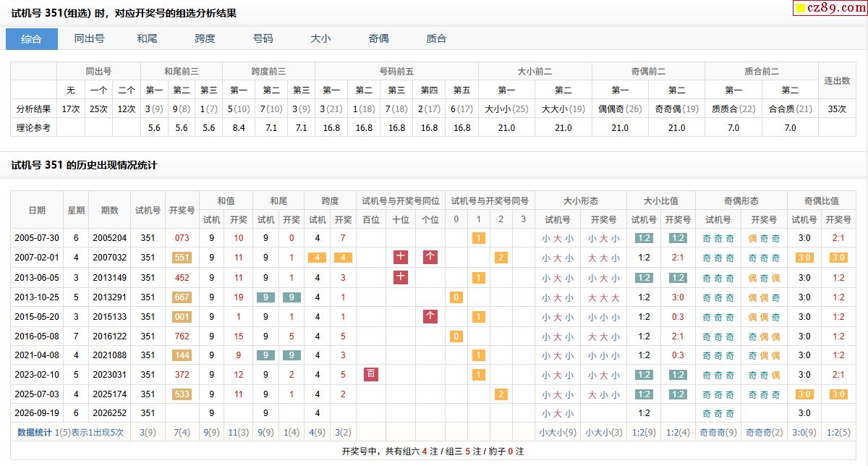Switch to the 跨度 tab
This screenshot has width=868, height=466.
(x=205, y=39)
